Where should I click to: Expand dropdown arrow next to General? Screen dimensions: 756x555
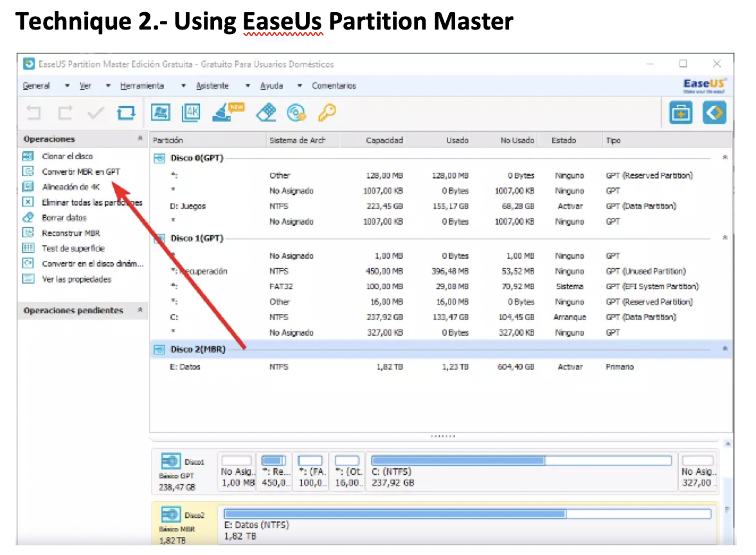pos(67,86)
